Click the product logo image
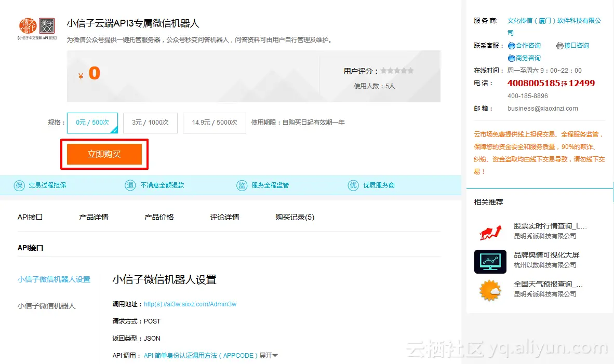614x364 pixels. [37, 29]
